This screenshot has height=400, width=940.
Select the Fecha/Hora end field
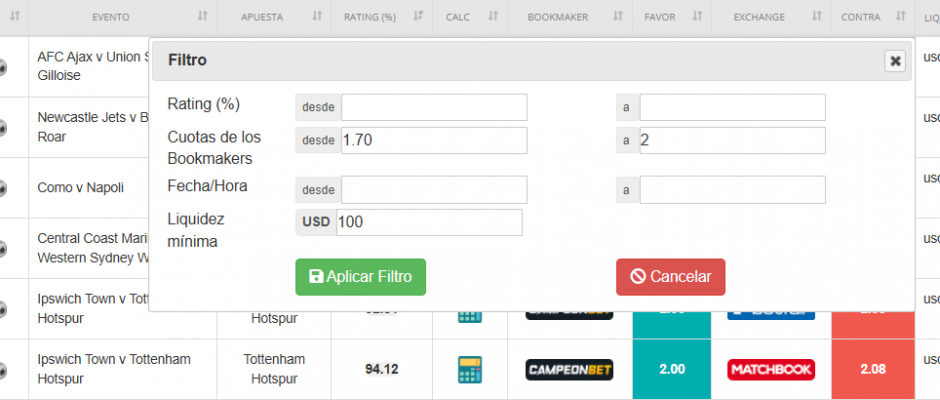[x=732, y=190]
